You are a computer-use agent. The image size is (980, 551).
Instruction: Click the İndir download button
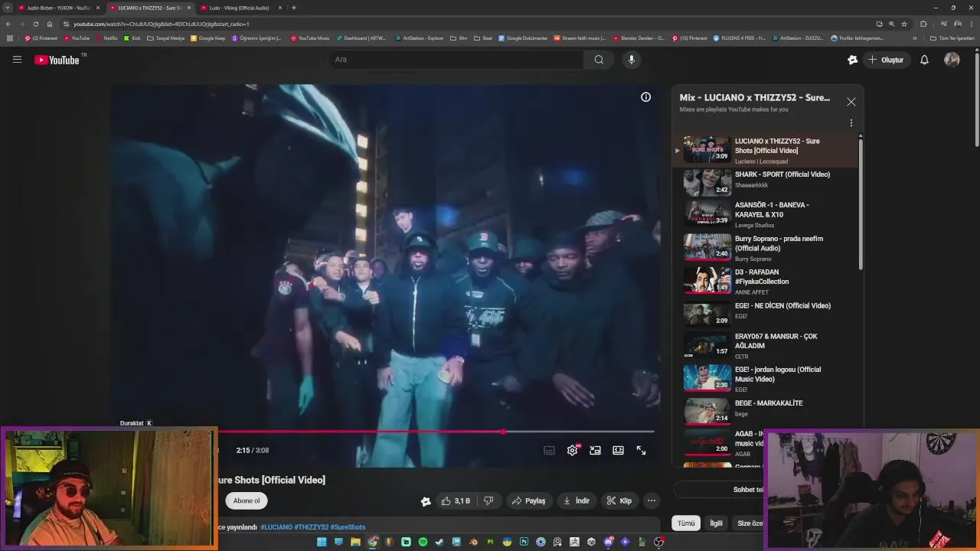[x=576, y=500]
